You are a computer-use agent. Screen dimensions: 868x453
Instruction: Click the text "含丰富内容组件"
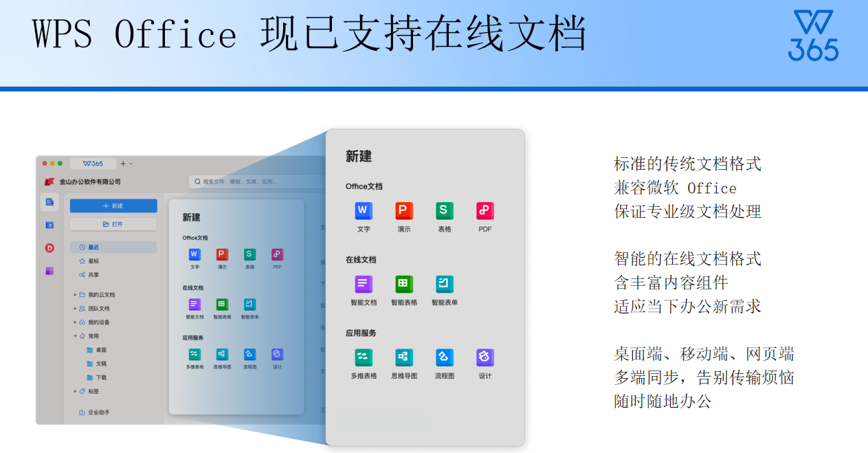pos(671,283)
